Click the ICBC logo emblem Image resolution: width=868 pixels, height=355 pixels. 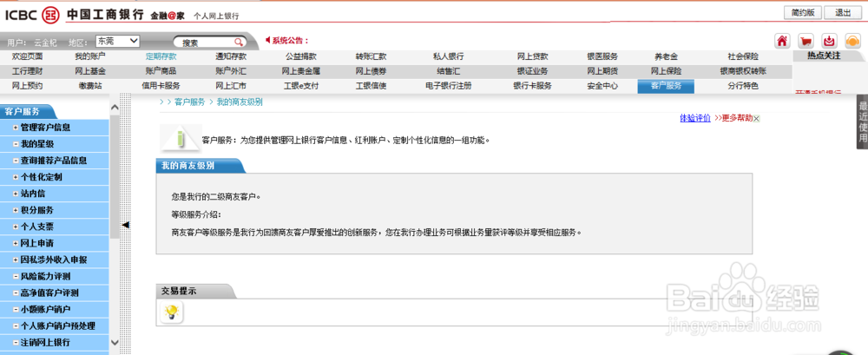(50, 14)
